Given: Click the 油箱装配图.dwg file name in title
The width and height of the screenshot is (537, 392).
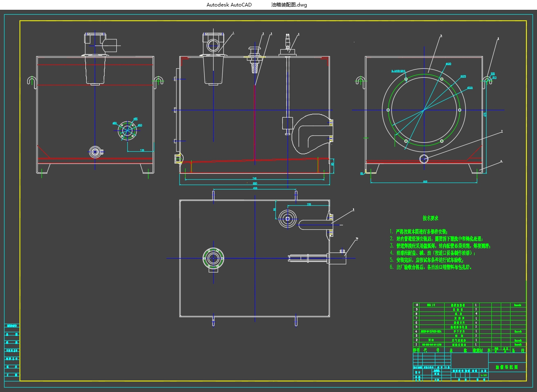Looking at the screenshot, I should pyautogui.click(x=289, y=5).
